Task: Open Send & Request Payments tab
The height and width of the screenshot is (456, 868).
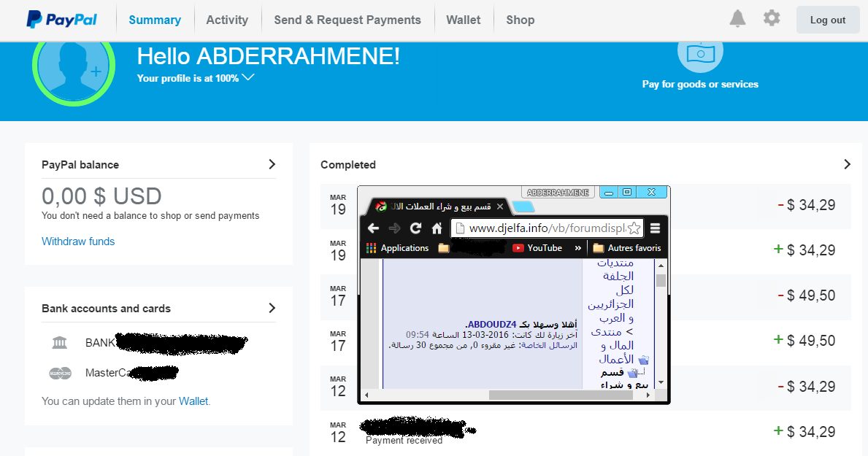Action: tap(347, 20)
